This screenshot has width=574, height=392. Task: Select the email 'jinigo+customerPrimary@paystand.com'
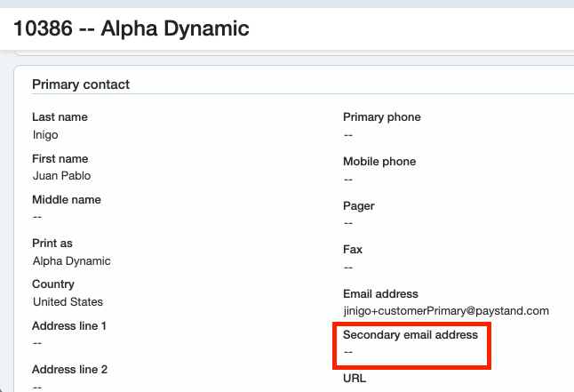click(x=446, y=311)
